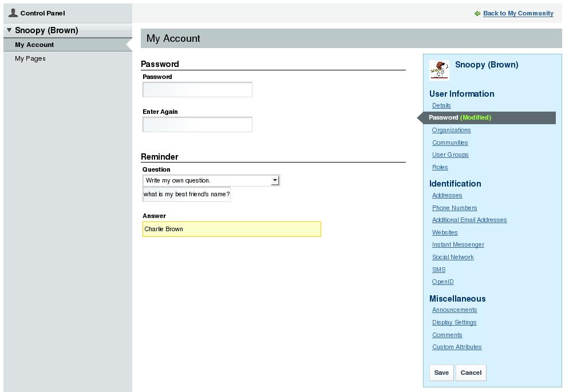The image size is (569, 392).
Task: Click the custom question text field
Action: 187,195
